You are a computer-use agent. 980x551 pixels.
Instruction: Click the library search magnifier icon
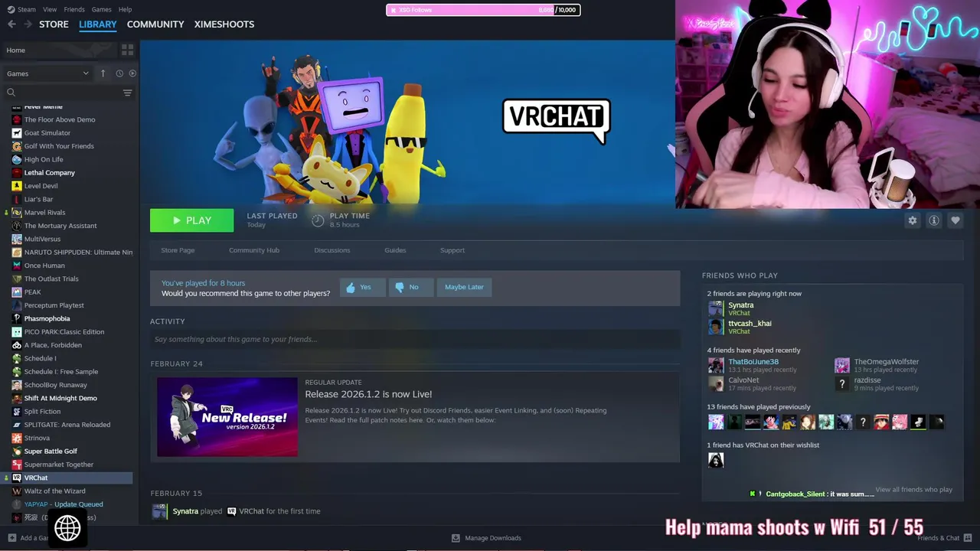11,93
